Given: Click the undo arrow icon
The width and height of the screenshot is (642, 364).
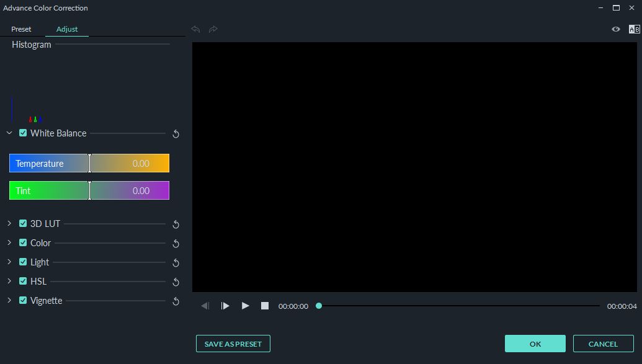Looking at the screenshot, I should 196,29.
